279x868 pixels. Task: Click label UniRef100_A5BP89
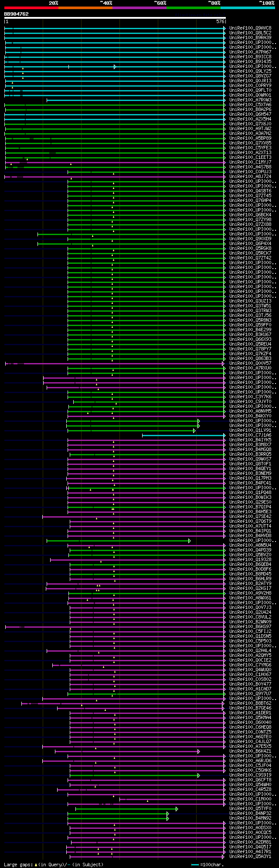[250, 138]
